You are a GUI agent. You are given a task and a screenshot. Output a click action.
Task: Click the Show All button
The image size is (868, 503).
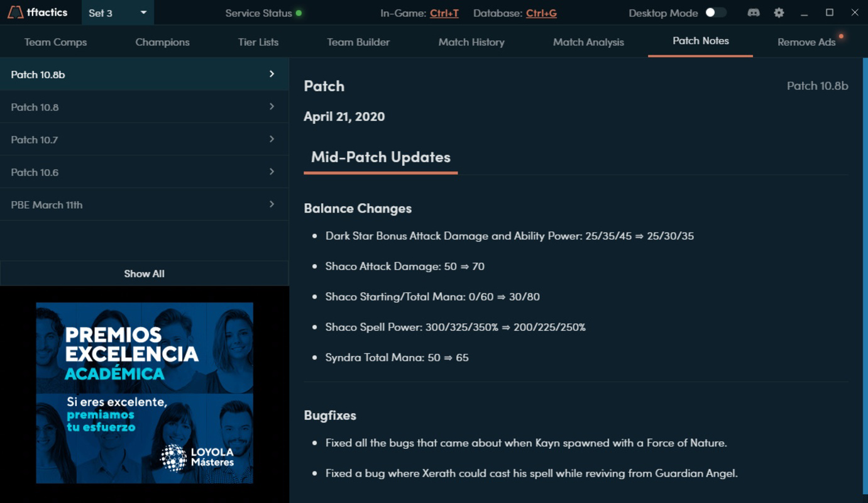[144, 274]
